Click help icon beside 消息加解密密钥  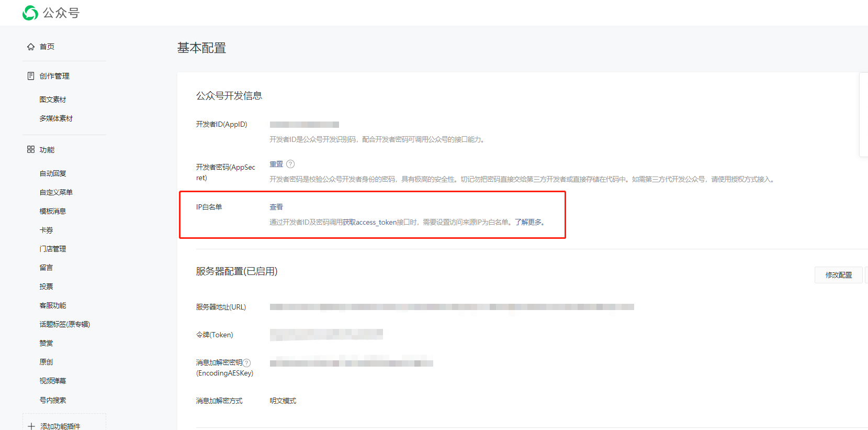click(x=247, y=363)
